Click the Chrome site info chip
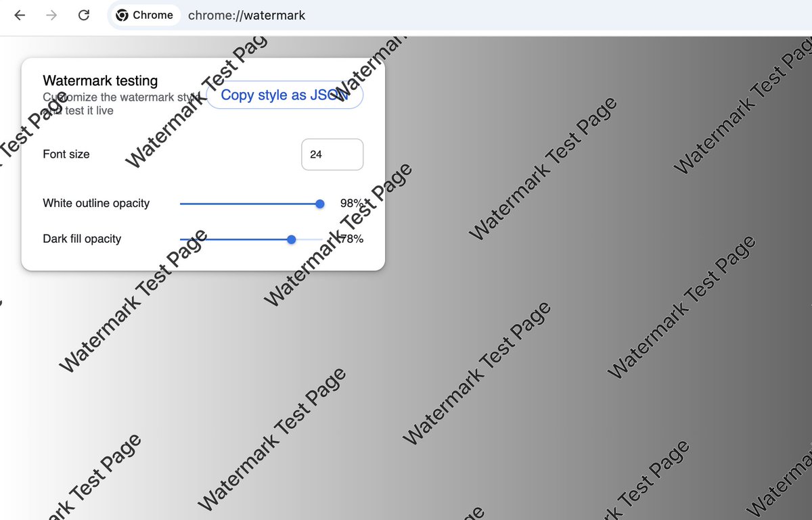The width and height of the screenshot is (812, 520). coord(144,15)
